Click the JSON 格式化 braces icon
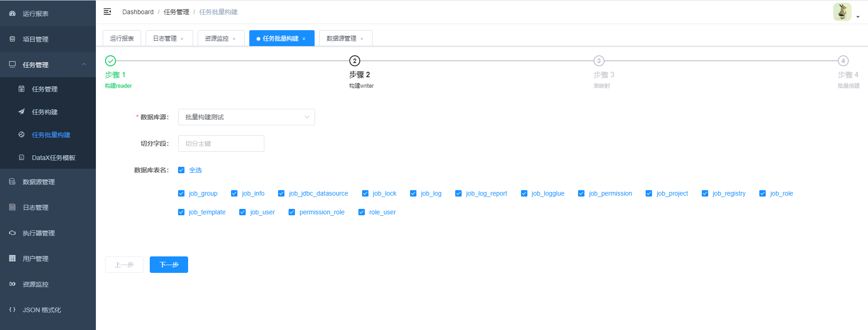Image resolution: width=868 pixels, height=330 pixels. point(12,310)
